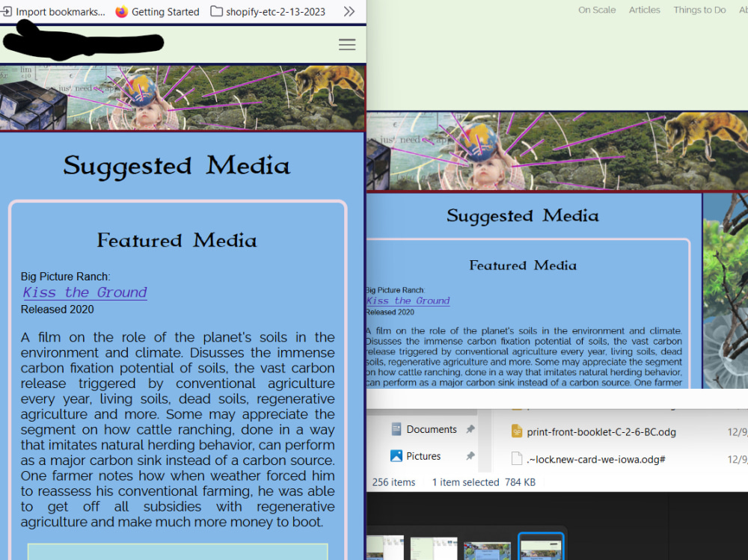
Task: Show more bookmarks with the double chevron
Action: 349,11
